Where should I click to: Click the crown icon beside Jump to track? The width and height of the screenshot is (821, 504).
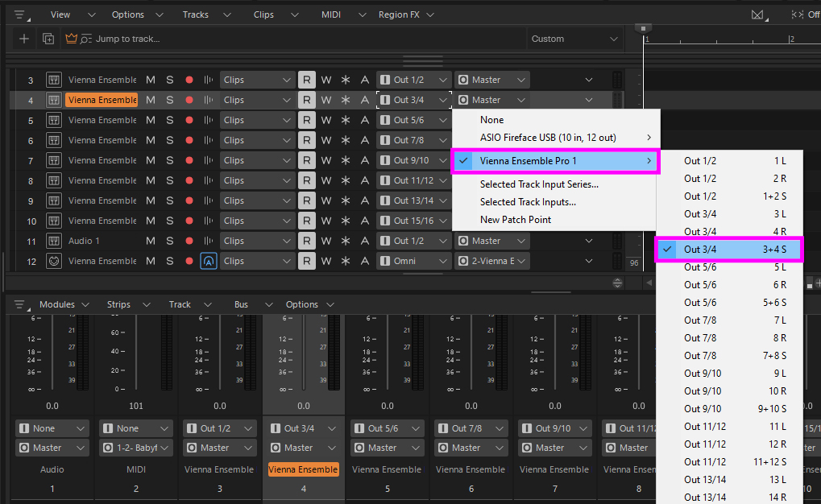[x=71, y=38]
